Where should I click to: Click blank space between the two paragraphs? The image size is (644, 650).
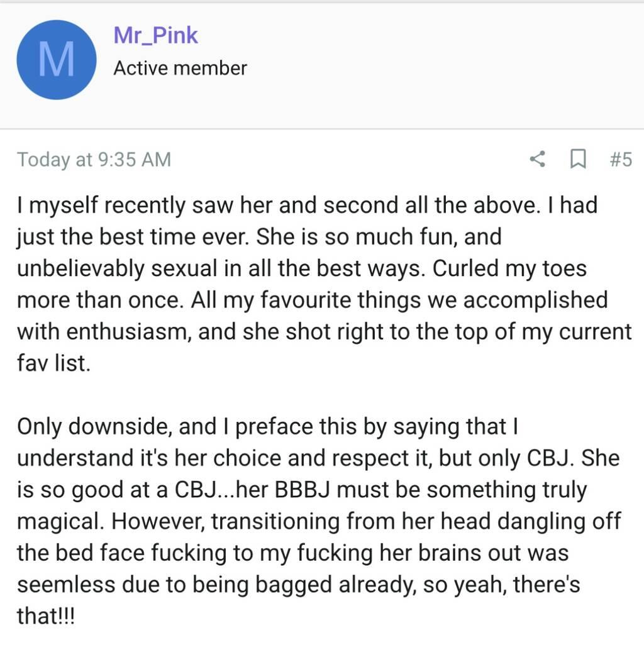click(322, 395)
